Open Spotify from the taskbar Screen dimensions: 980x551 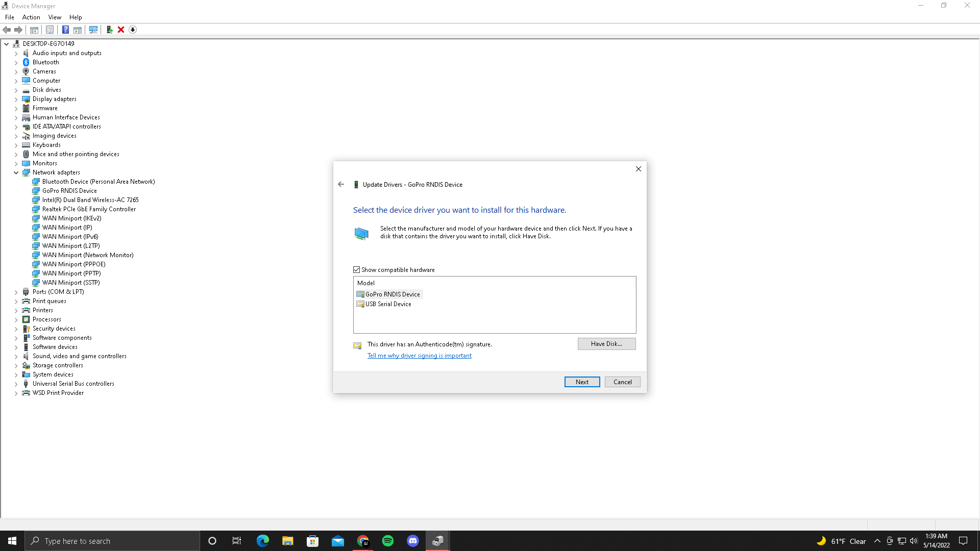click(388, 540)
